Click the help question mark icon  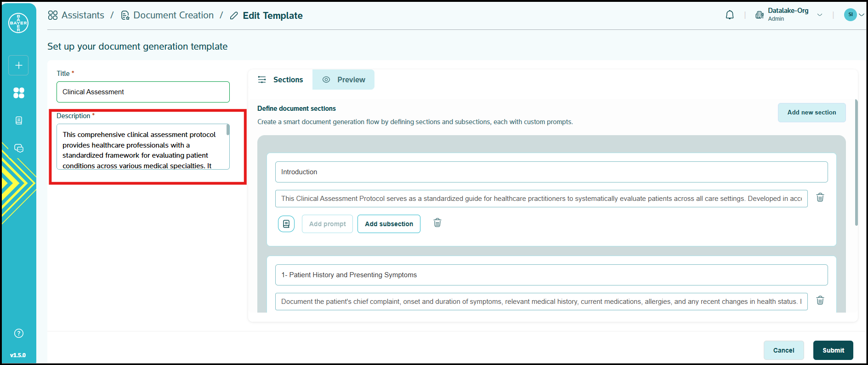click(x=19, y=333)
